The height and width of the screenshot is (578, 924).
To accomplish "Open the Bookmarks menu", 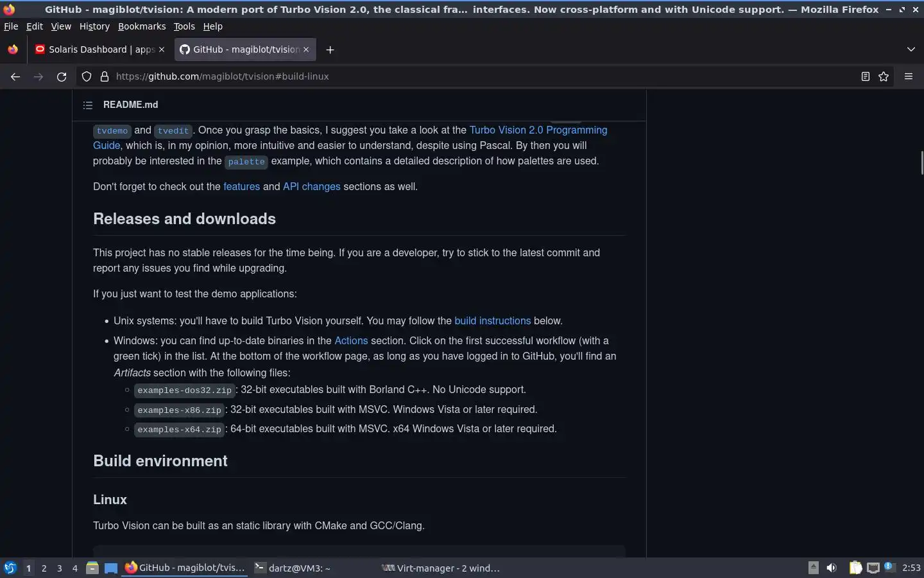I will pos(142,26).
